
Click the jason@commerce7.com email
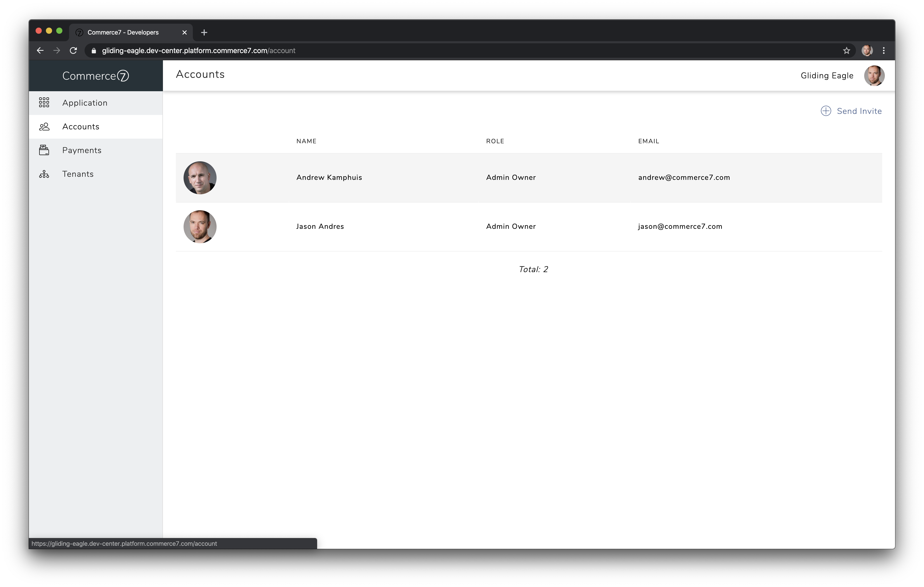[x=680, y=227]
